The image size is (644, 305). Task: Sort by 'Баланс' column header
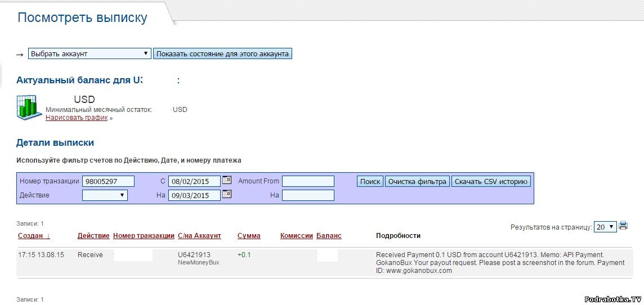coord(329,236)
